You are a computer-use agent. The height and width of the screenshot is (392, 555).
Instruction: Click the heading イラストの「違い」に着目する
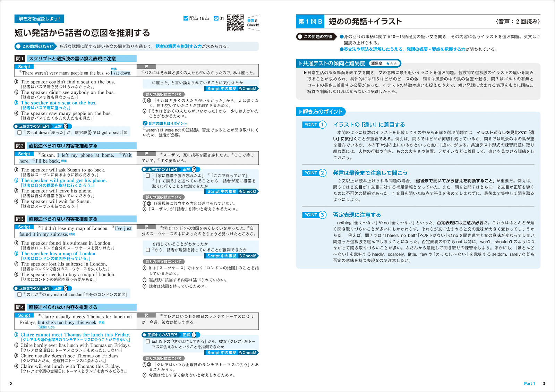click(369, 125)
